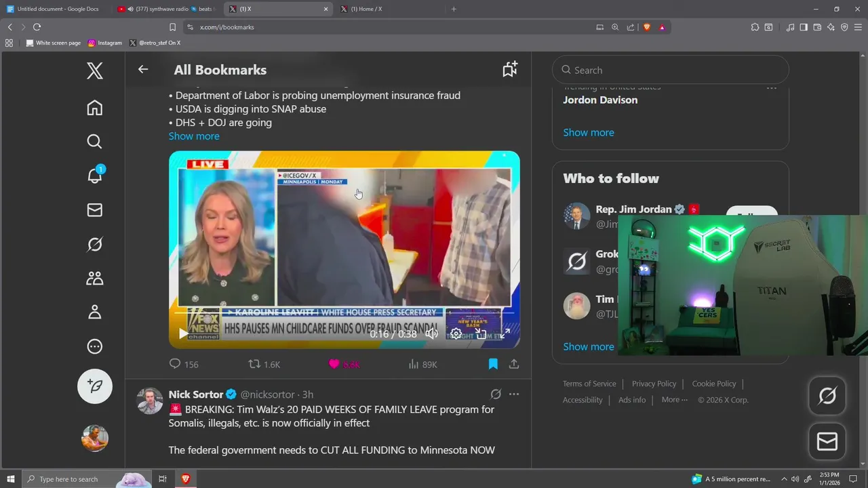Open Cookie Policy link
This screenshot has width=868, height=488.
(x=714, y=384)
